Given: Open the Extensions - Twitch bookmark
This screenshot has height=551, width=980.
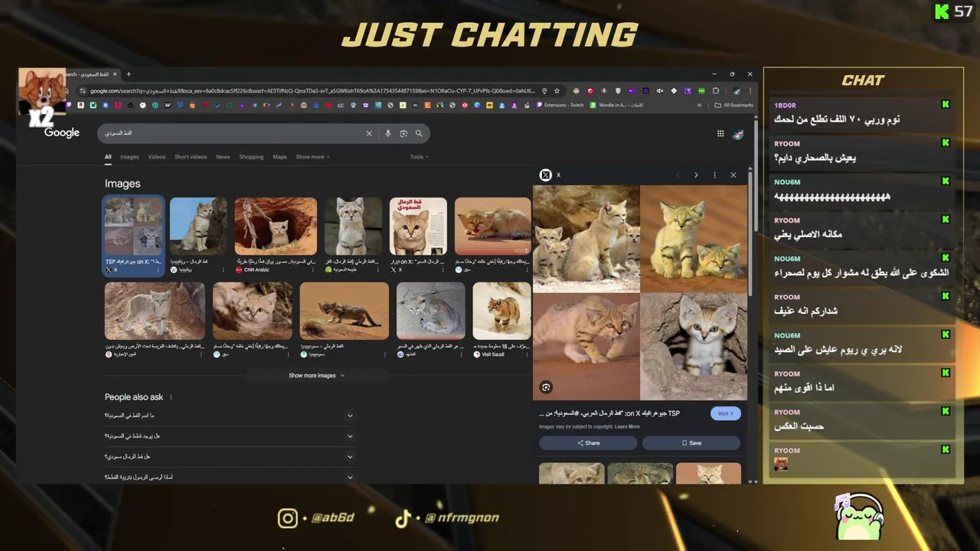Looking at the screenshot, I should point(560,105).
